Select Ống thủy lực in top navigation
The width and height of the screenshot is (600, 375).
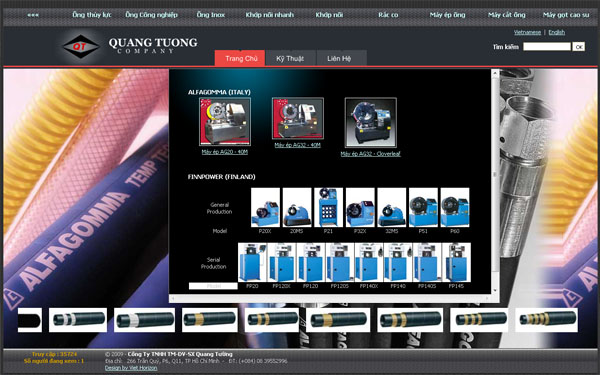[x=92, y=15]
